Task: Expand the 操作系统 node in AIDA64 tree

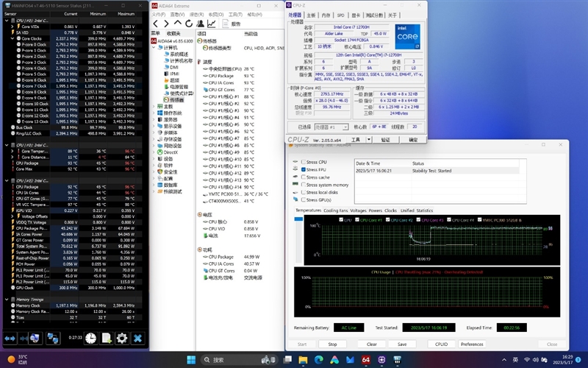Action: coord(154,113)
